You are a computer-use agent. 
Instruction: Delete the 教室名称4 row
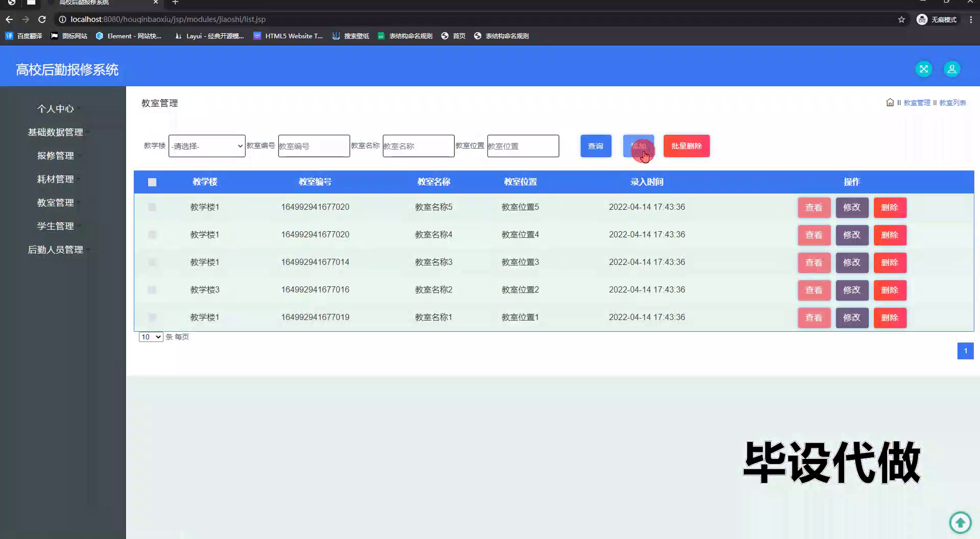click(890, 235)
